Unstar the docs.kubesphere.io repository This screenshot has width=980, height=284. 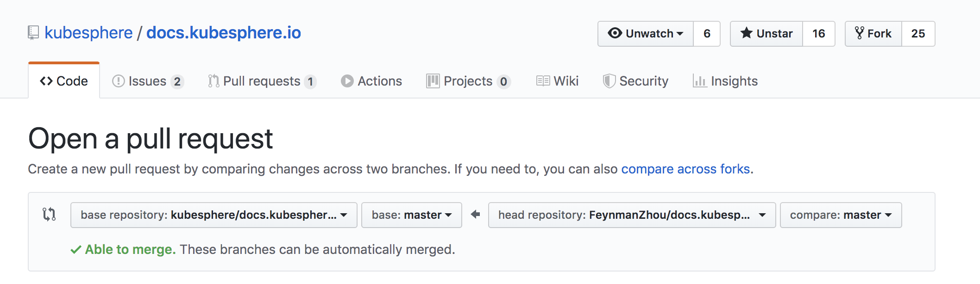tap(766, 34)
